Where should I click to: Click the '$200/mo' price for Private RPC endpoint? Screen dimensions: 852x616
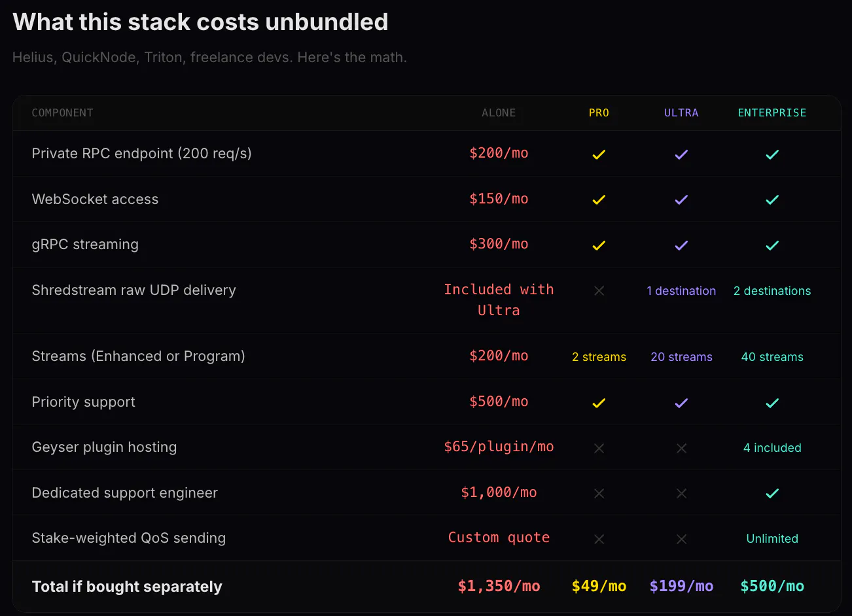(x=499, y=153)
